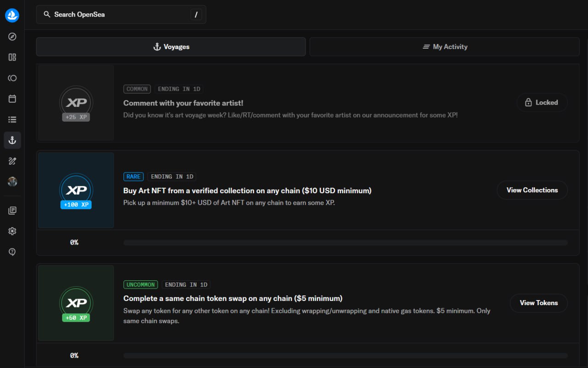
Task: Click the RARE rarity tag
Action: [x=134, y=177]
